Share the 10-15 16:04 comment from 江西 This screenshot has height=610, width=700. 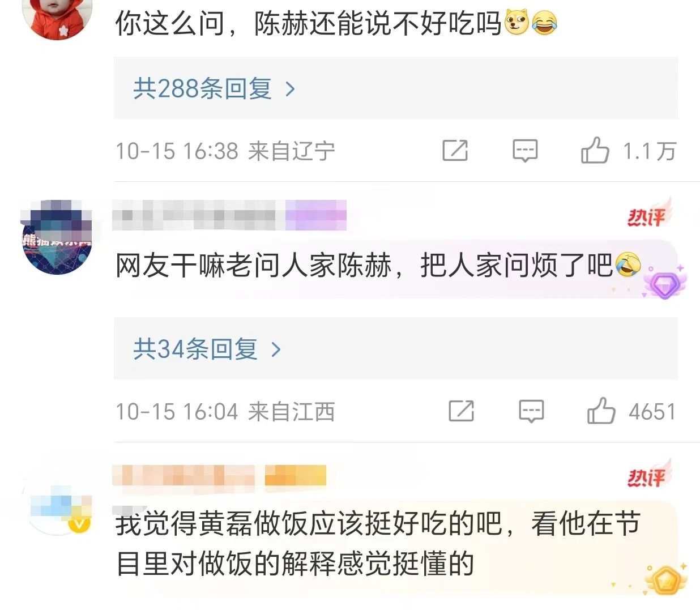[461, 411]
